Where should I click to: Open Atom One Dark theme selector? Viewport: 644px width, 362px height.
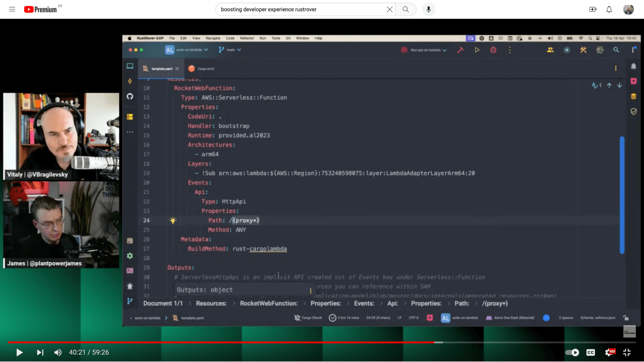tap(510, 318)
